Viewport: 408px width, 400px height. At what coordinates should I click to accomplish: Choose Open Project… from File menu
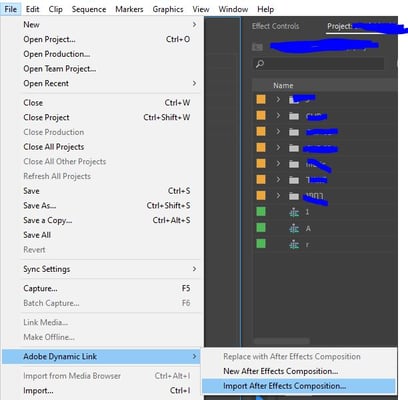pyautogui.click(x=101, y=39)
